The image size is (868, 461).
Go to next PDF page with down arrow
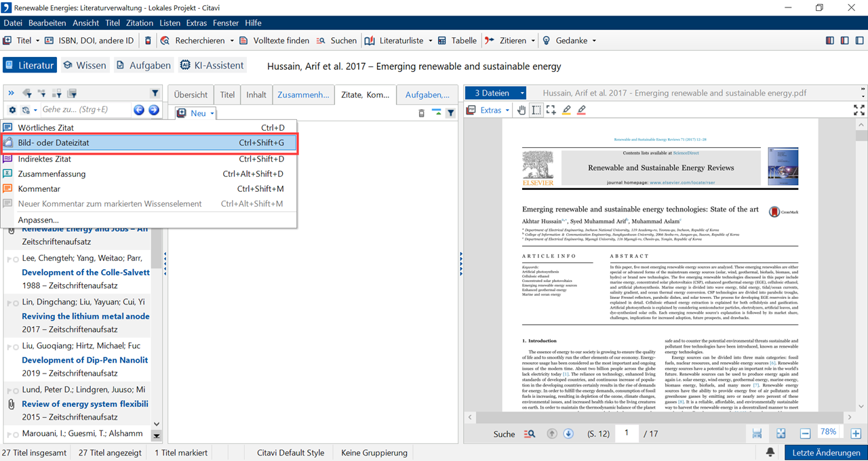click(568, 434)
